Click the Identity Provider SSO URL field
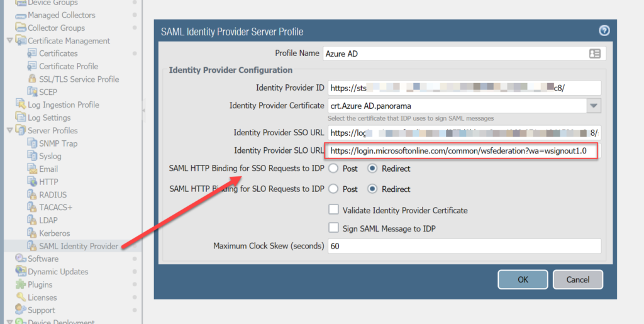644x324 pixels. tap(464, 133)
